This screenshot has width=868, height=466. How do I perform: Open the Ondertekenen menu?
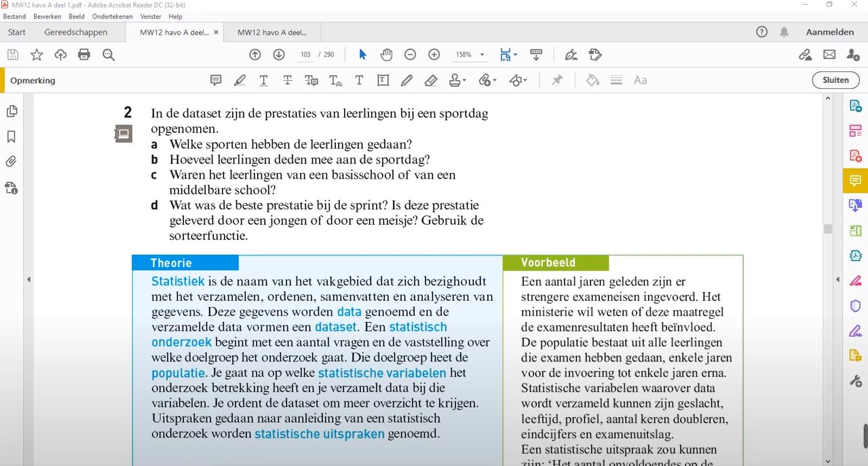point(113,16)
